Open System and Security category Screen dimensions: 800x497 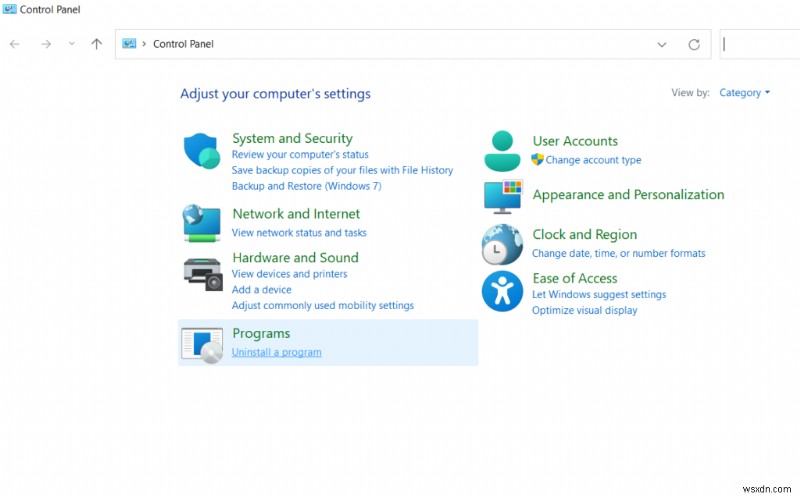click(x=292, y=138)
